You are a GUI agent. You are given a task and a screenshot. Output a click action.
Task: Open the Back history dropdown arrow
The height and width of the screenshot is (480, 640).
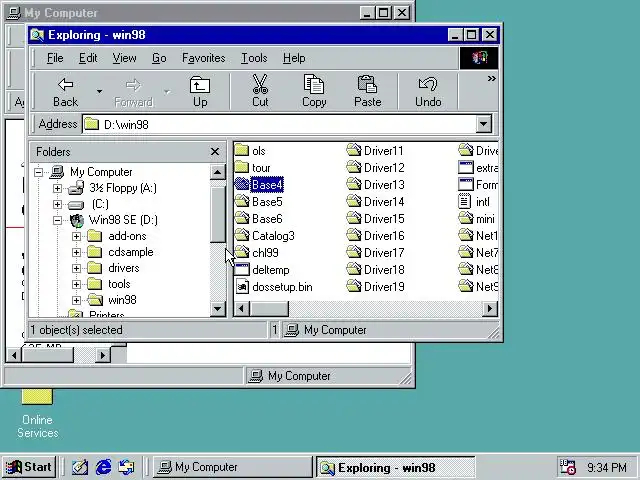99,92
